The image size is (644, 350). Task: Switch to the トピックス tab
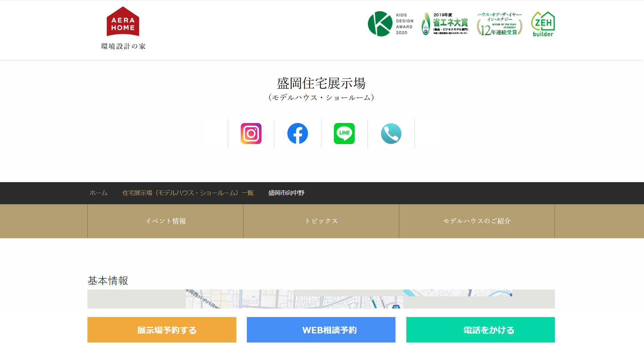click(x=321, y=221)
